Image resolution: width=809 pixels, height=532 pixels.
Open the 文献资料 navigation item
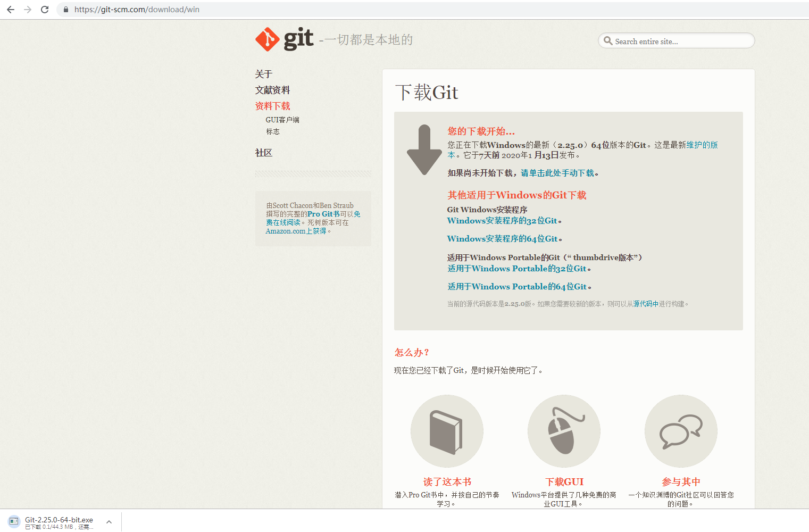click(x=272, y=90)
